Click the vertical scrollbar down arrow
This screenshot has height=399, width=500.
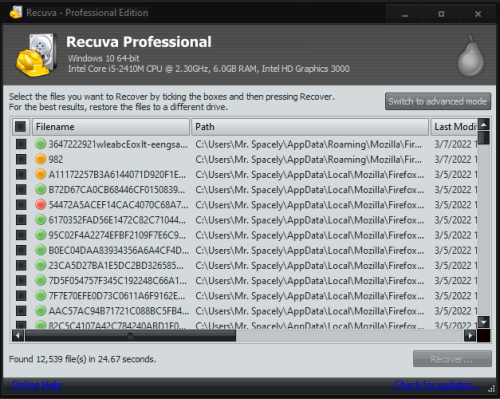(x=484, y=322)
